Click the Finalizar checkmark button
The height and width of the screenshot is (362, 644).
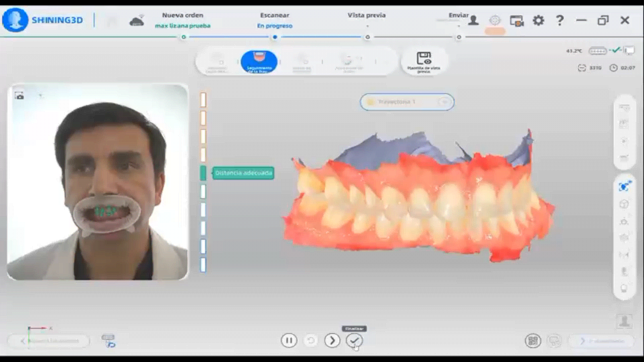pos(354,341)
